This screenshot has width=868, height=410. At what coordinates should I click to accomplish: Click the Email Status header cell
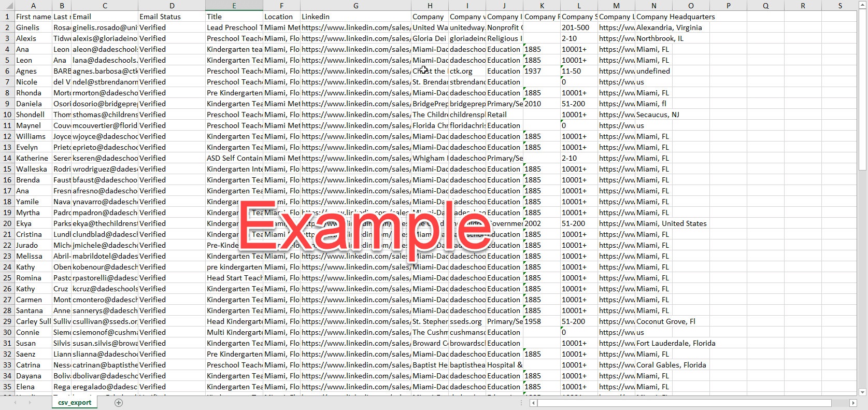point(172,17)
